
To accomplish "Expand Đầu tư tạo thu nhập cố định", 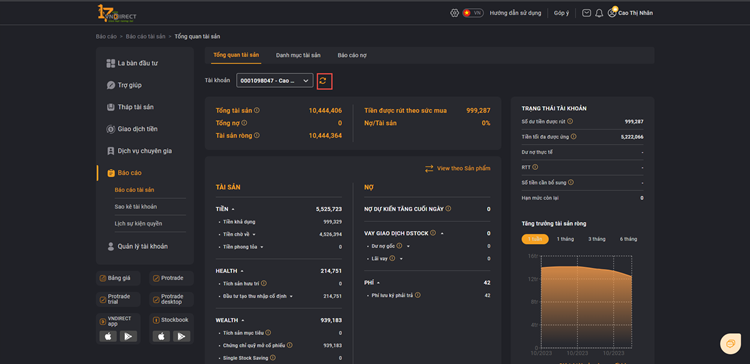I will pyautogui.click(x=291, y=296).
